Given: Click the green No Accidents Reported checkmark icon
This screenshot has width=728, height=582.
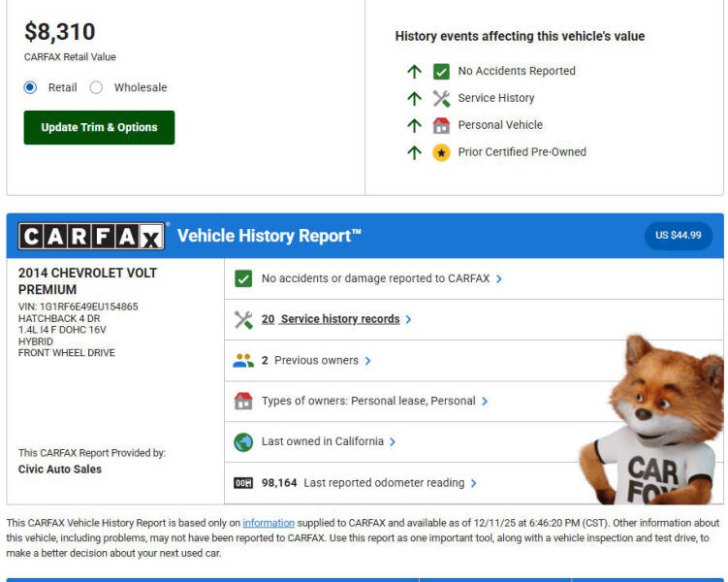Looking at the screenshot, I should click(441, 71).
